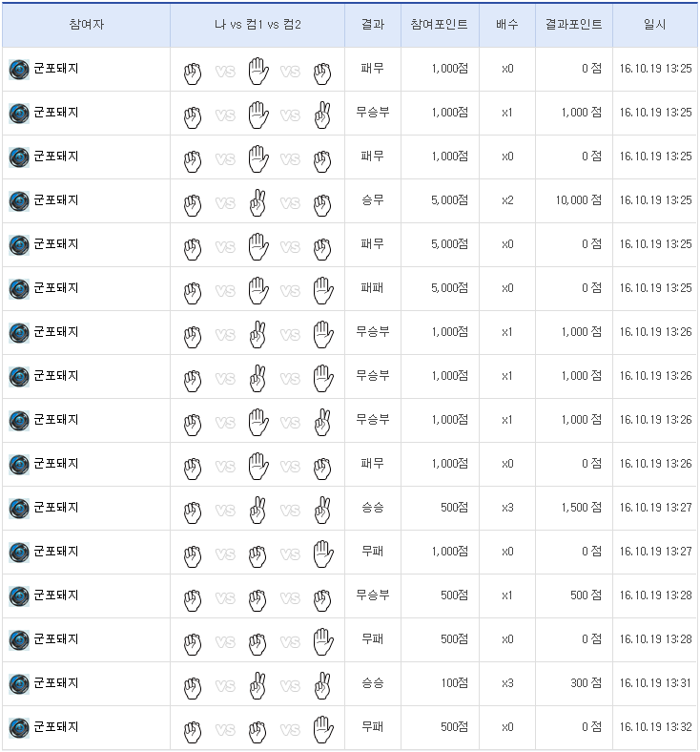Image resolution: width=700 pixels, height=752 pixels.
Task: Click Com1's paper hand in the 패패 row
Action: (x=257, y=289)
